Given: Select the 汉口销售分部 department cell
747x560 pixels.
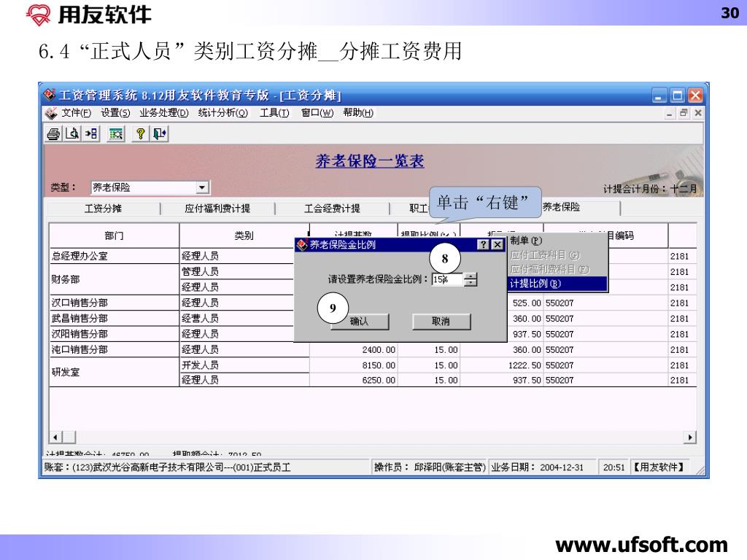Looking at the screenshot, I should (x=115, y=303).
